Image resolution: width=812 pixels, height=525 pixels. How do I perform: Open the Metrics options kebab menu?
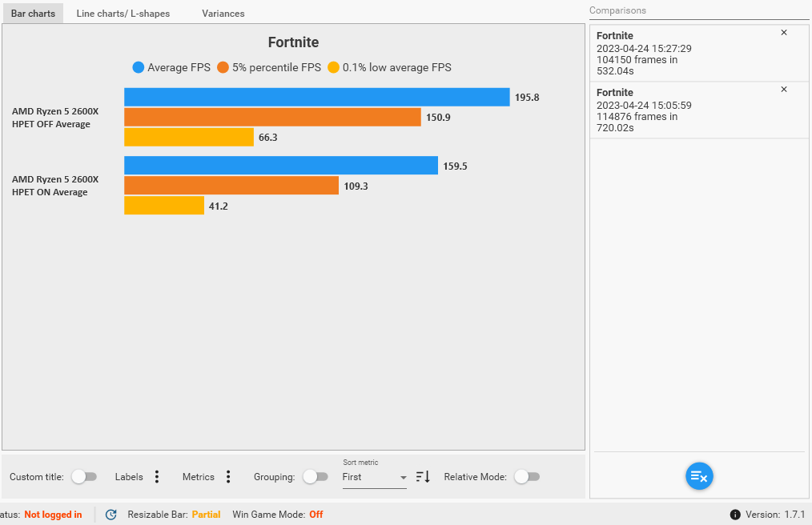(x=228, y=476)
